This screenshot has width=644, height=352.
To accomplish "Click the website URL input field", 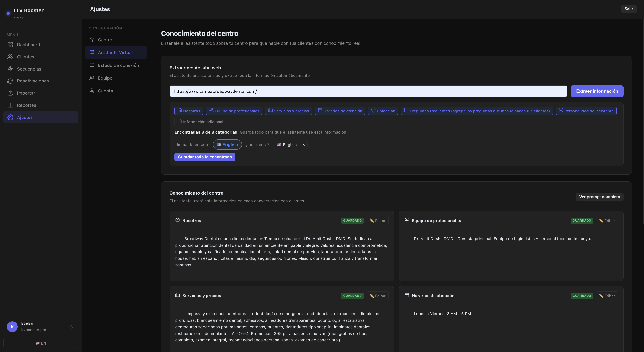I will (368, 91).
